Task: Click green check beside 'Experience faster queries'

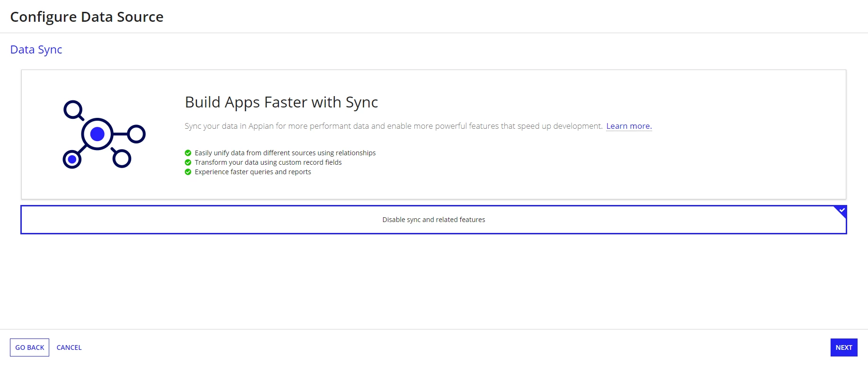Action: tap(188, 172)
